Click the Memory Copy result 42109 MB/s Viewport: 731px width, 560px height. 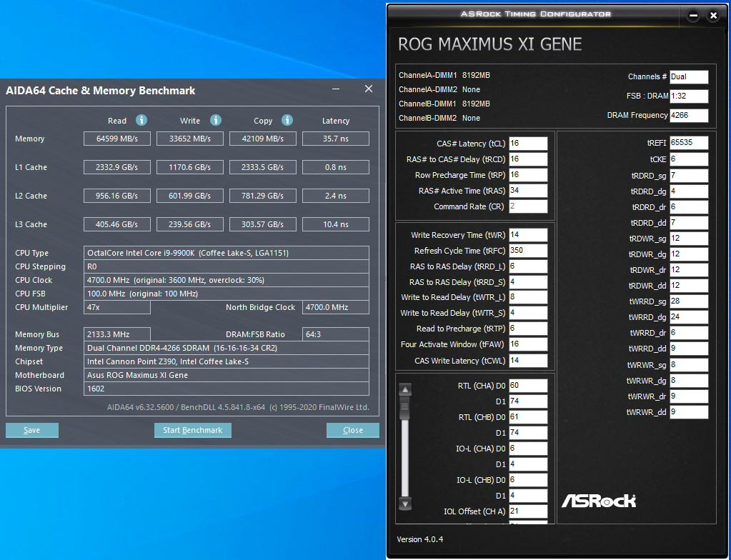[262, 139]
